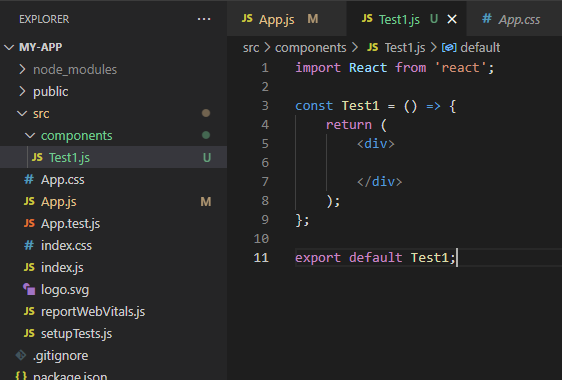The height and width of the screenshot is (380, 562).
Task: Open reportWebVitals.js in explorer
Action: (113, 312)
